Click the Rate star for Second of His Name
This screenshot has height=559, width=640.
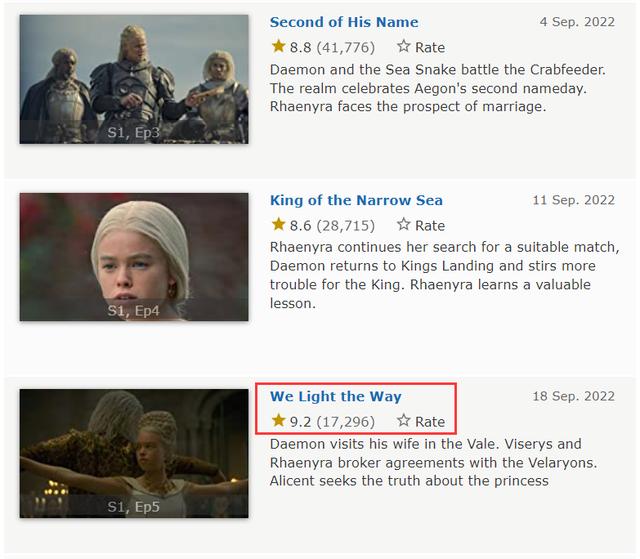click(403, 46)
